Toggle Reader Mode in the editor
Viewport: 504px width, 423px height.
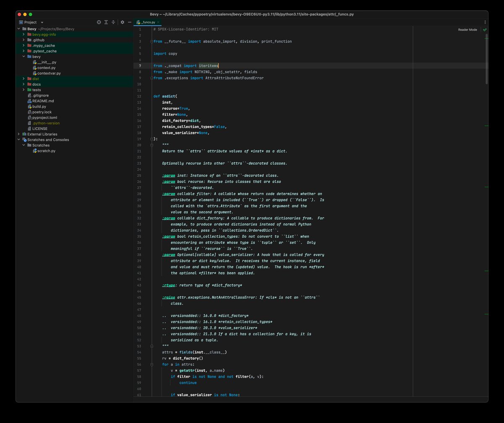pos(467,30)
